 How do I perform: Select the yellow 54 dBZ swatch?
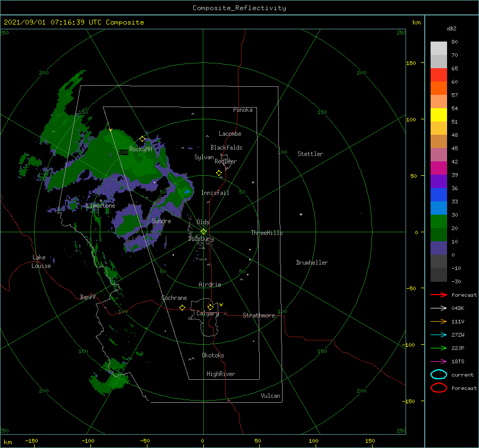point(439,115)
